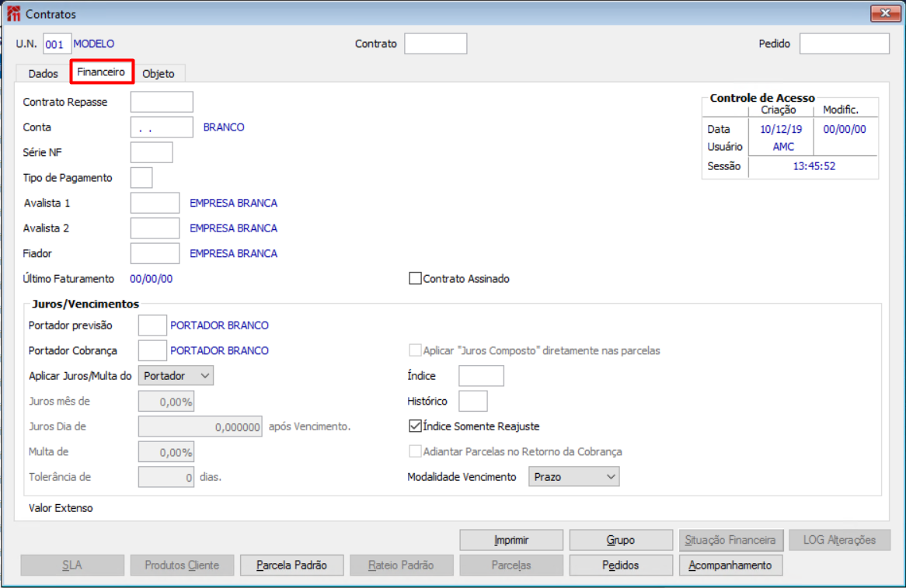
Task: Click the Multa de percentage field
Action: (x=166, y=452)
